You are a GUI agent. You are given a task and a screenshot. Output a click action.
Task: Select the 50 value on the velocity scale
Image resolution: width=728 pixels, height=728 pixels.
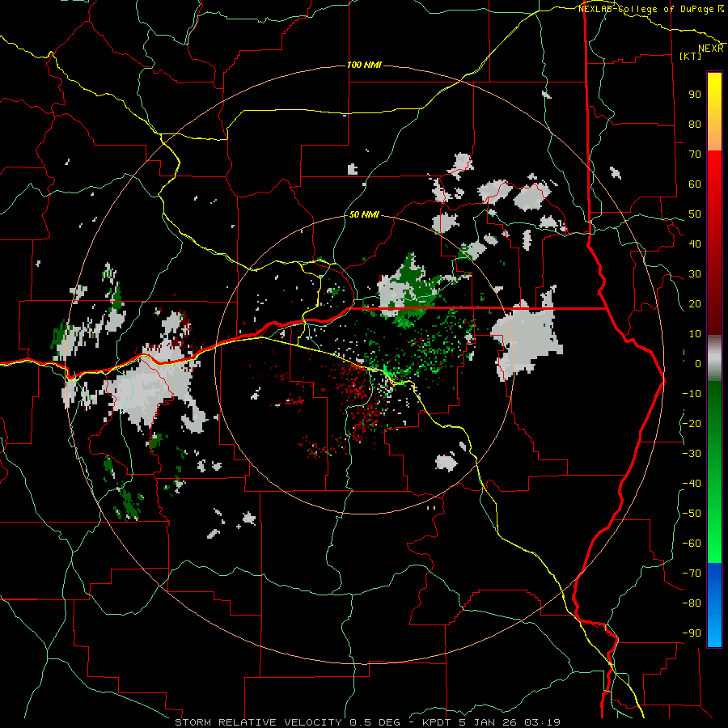click(695, 214)
